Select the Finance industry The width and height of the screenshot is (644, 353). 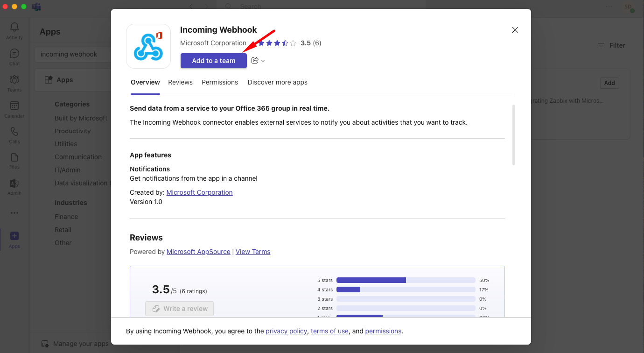click(66, 217)
